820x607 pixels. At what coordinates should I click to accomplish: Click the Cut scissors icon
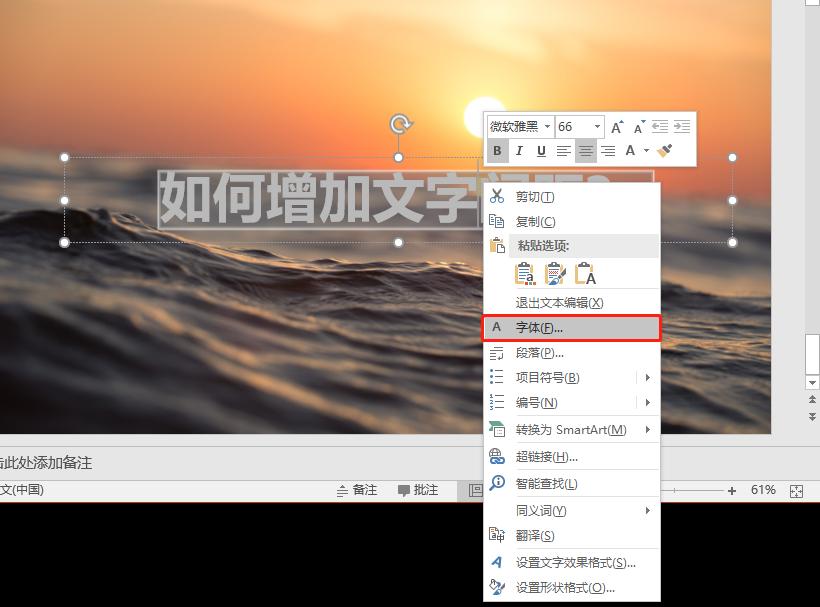497,197
